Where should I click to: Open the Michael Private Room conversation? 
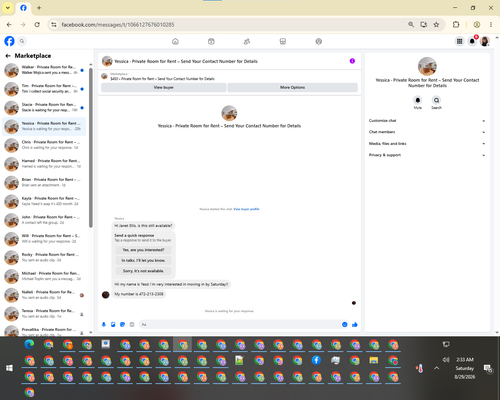(44, 276)
